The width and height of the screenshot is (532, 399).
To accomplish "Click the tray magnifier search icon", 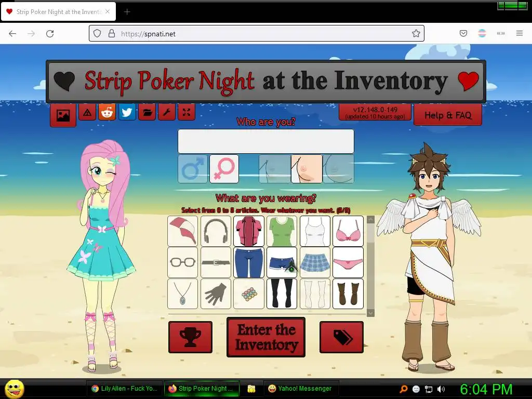I will tap(403, 389).
